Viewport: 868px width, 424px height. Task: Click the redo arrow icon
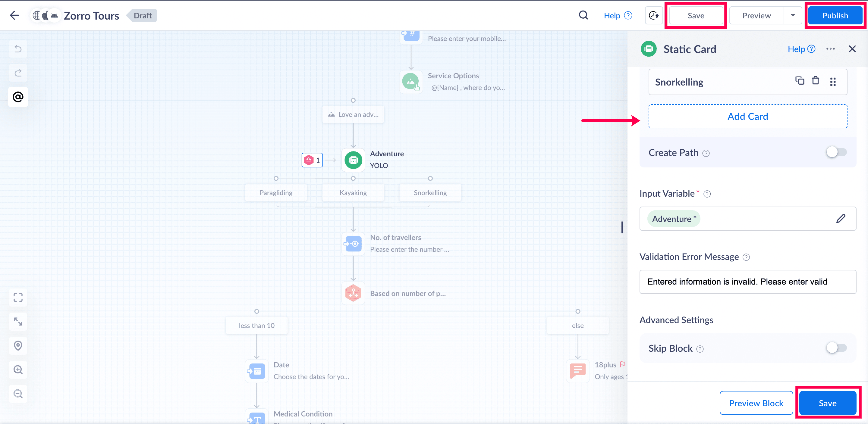point(18,73)
